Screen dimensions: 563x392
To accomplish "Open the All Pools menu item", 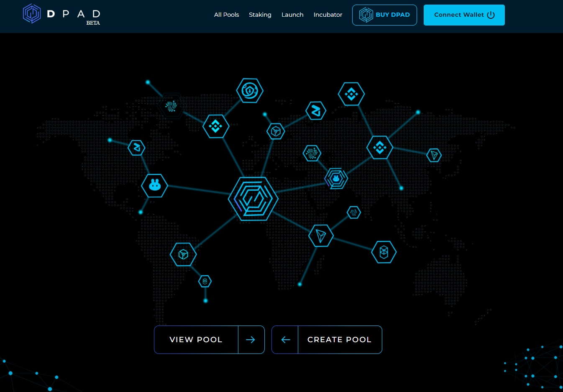I will click(x=226, y=15).
